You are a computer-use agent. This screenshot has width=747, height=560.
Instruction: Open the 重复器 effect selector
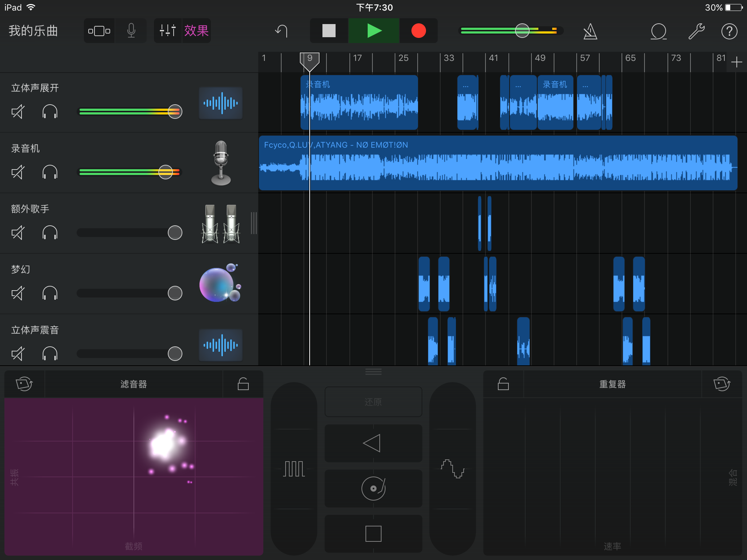click(612, 384)
